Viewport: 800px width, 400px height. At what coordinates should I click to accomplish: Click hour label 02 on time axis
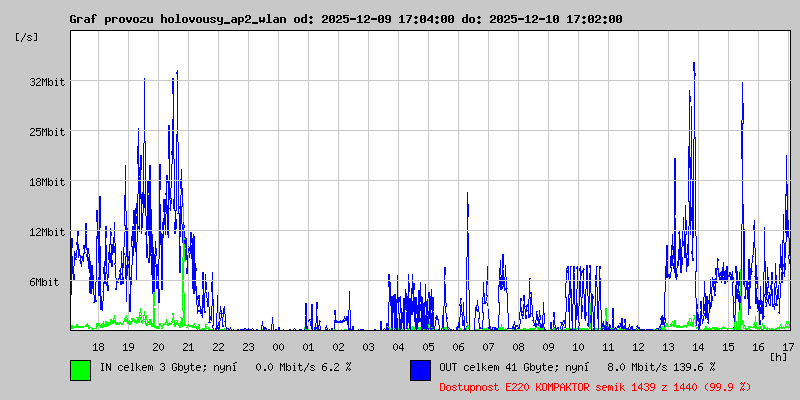click(x=338, y=347)
